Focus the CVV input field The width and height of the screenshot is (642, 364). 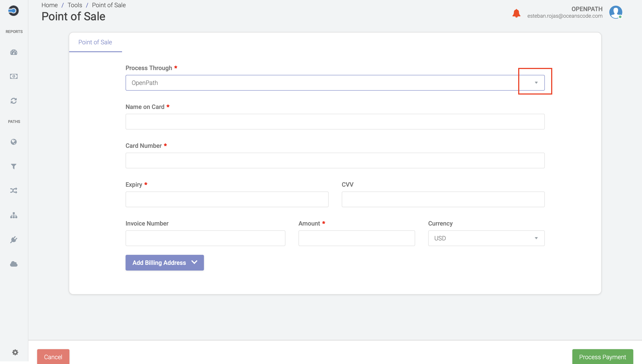443,200
